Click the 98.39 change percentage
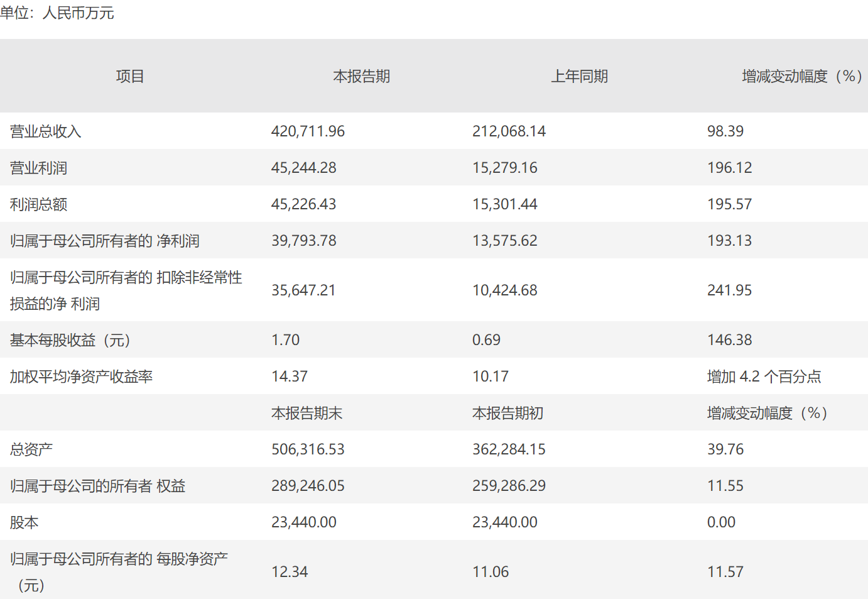Viewport: 868px width, 599px height. pos(725,131)
